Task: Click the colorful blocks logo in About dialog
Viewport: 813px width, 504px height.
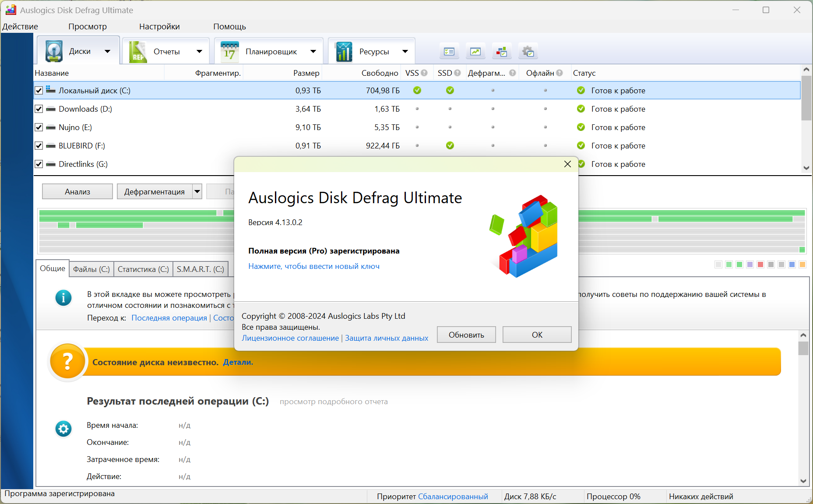Action: [524, 236]
